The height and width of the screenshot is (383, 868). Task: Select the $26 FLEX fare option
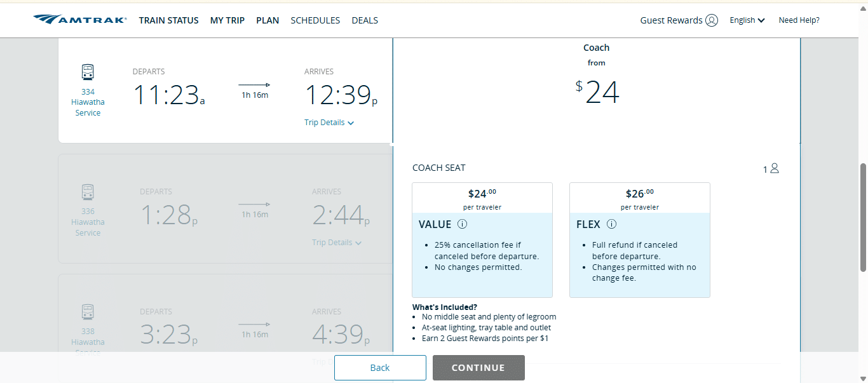(x=639, y=239)
